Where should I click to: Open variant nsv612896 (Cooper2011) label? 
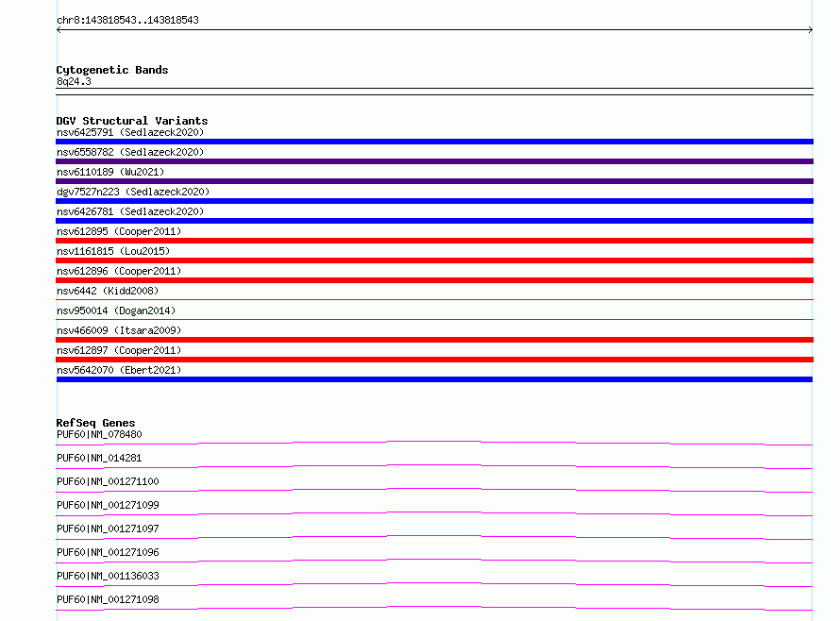coord(119,271)
